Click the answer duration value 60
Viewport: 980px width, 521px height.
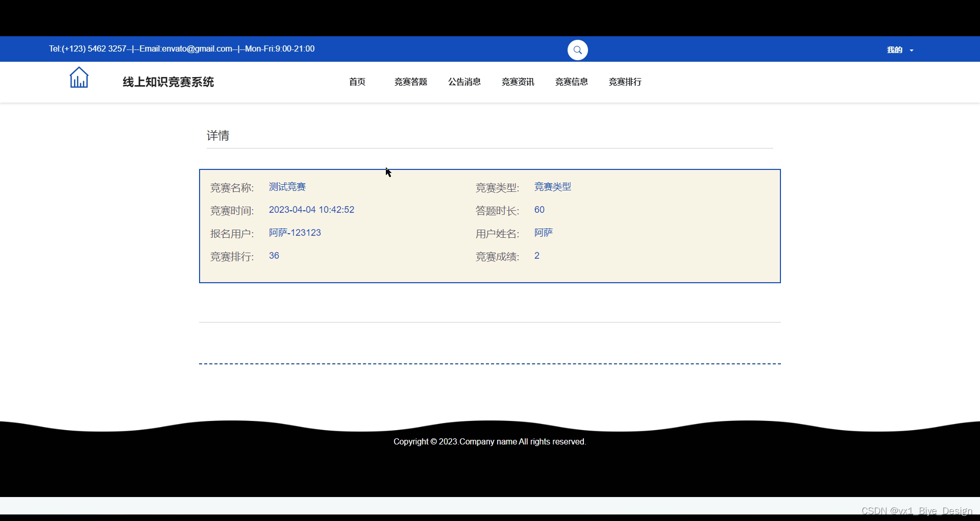539,210
